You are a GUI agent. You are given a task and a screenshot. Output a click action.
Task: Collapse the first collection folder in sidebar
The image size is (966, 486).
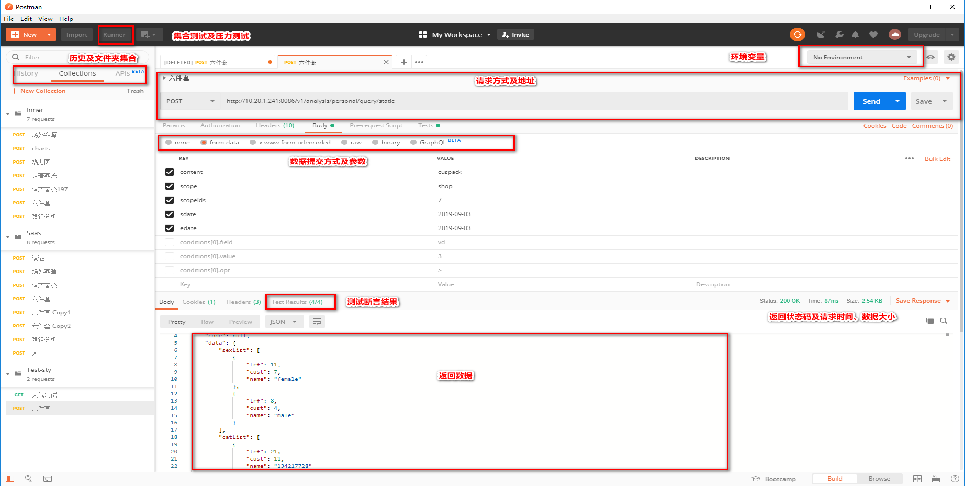click(7, 113)
